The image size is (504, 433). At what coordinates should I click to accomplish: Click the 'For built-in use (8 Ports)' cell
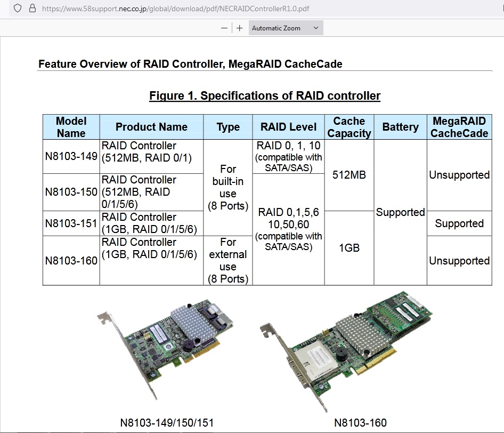(x=228, y=188)
